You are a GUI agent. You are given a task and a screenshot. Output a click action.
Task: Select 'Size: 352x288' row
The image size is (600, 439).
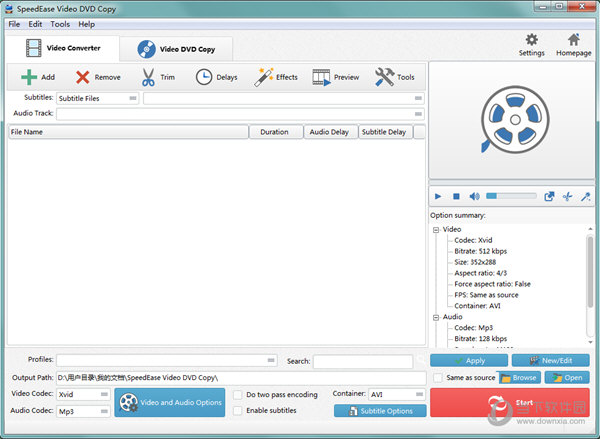(x=475, y=262)
